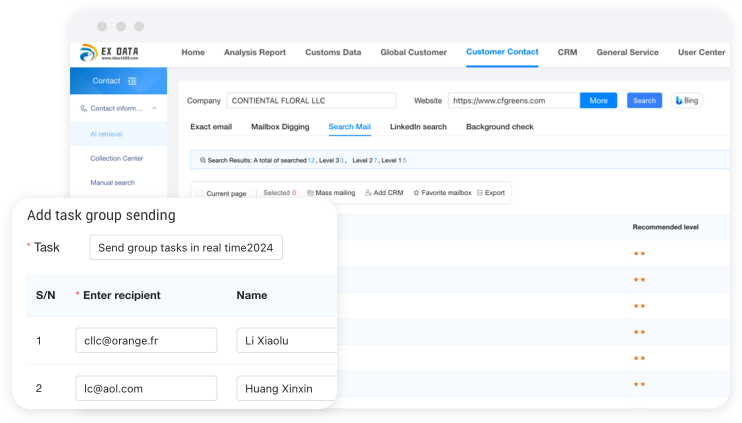Image resolution: width=742 pixels, height=423 pixels.
Task: Click the Add CRM icon
Action: click(x=367, y=192)
